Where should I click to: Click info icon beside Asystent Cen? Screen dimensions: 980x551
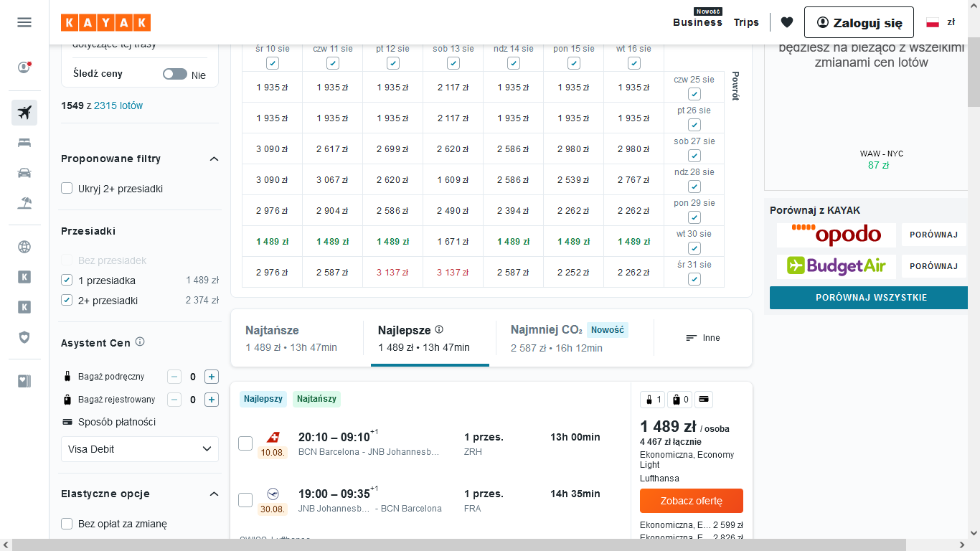[x=140, y=342]
